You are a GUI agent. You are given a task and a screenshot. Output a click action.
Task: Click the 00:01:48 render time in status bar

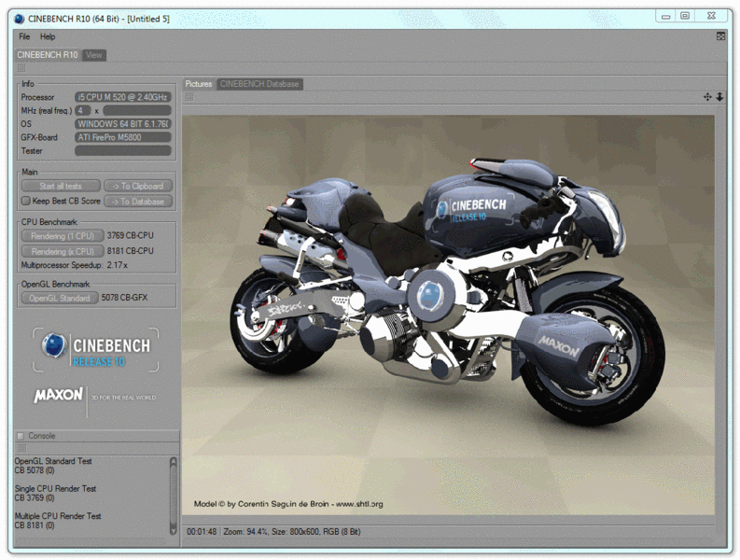pos(202,532)
